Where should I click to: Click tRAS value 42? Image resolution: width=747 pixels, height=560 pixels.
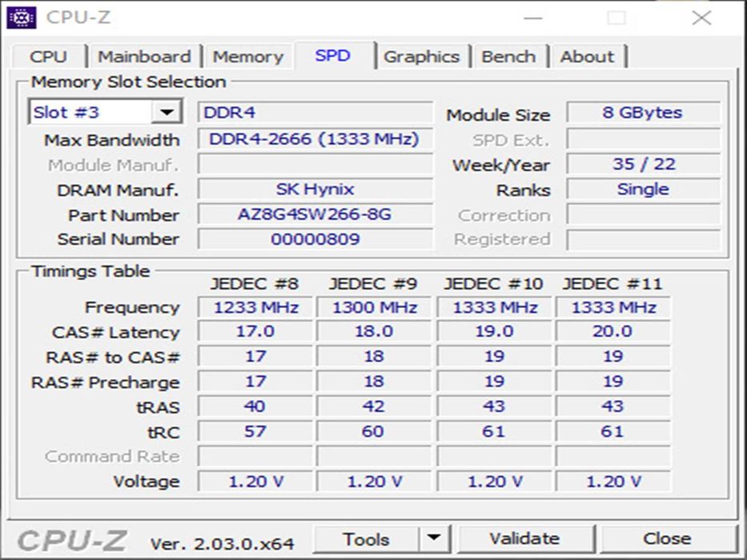(x=375, y=406)
